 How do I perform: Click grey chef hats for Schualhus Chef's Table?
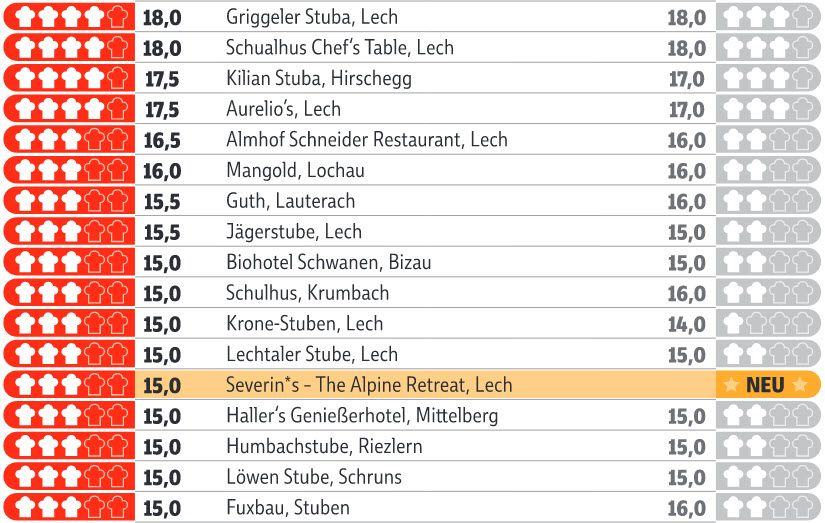point(768,47)
